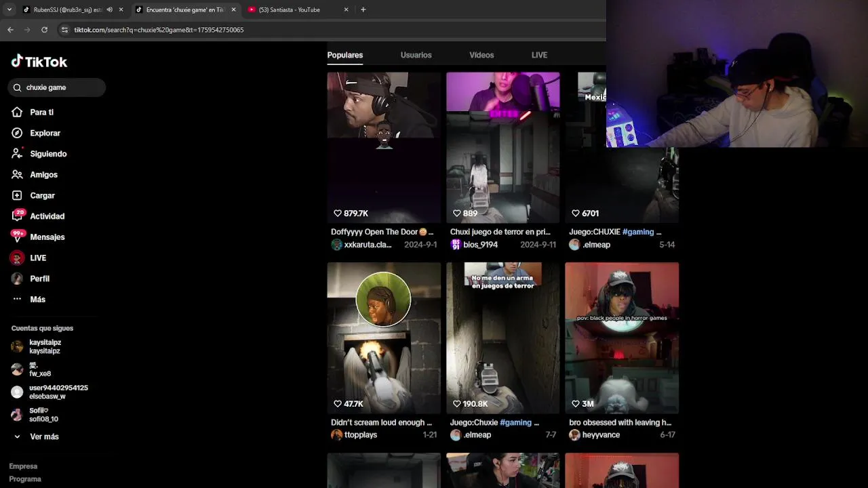Switch to the Vídeos tab

[481, 55]
